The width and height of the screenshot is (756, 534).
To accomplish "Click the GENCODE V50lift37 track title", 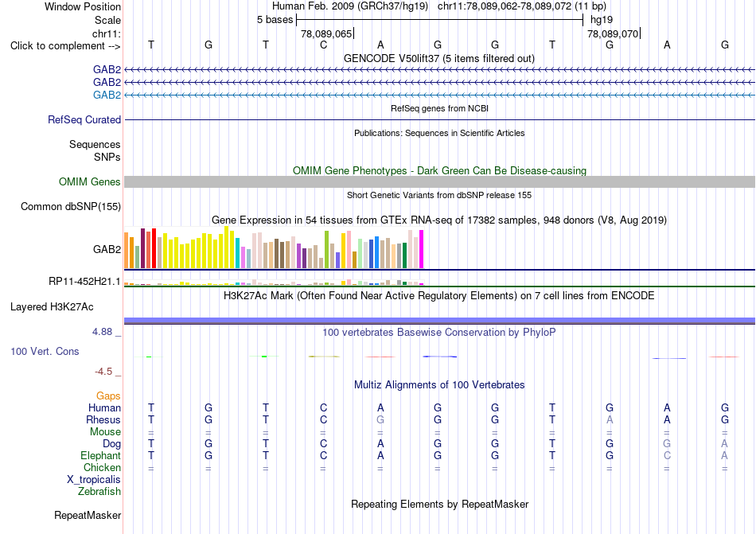I will (438, 58).
